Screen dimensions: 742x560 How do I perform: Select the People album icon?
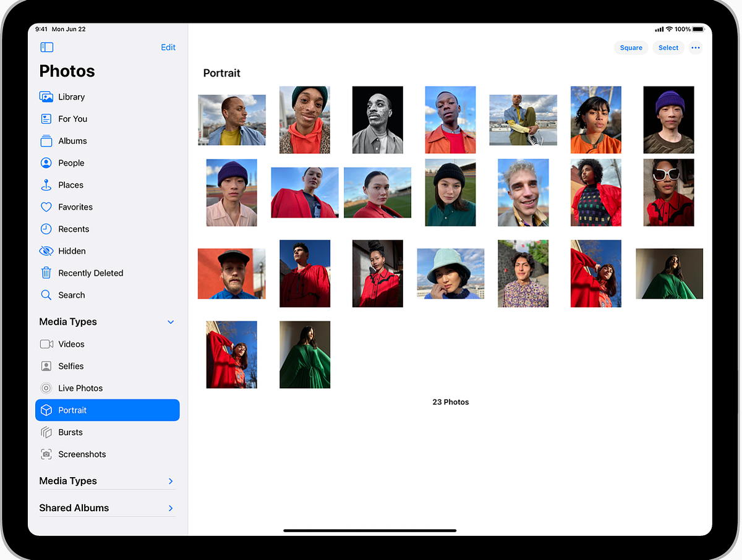[46, 163]
